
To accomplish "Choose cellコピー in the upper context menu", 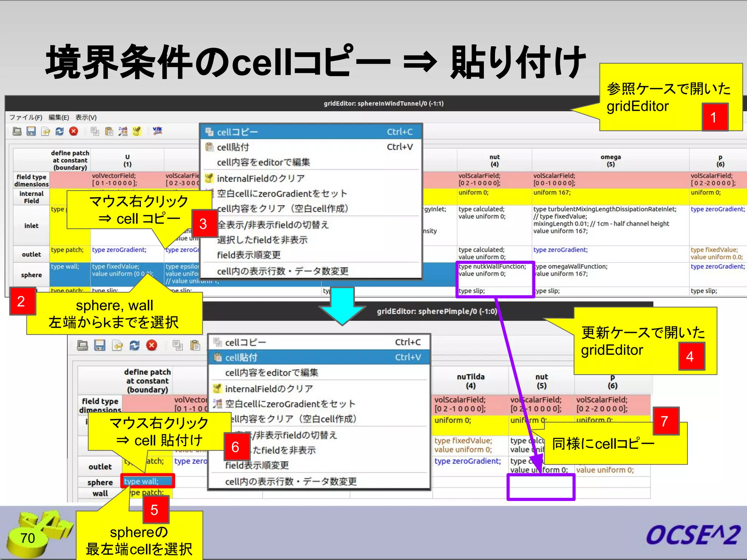I will (311, 132).
